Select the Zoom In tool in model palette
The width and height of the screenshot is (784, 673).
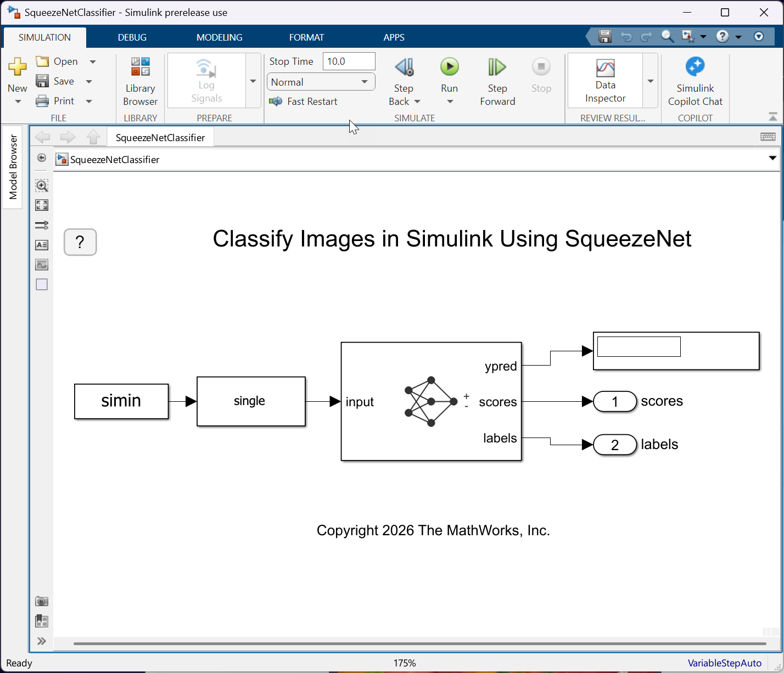[41, 186]
